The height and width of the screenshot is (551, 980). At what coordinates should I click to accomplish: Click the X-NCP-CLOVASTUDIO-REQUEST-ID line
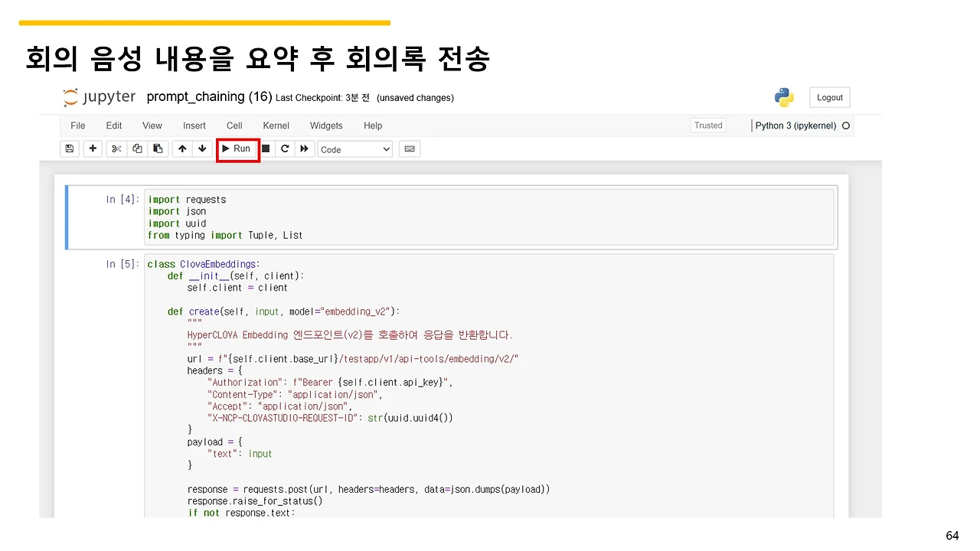(330, 418)
